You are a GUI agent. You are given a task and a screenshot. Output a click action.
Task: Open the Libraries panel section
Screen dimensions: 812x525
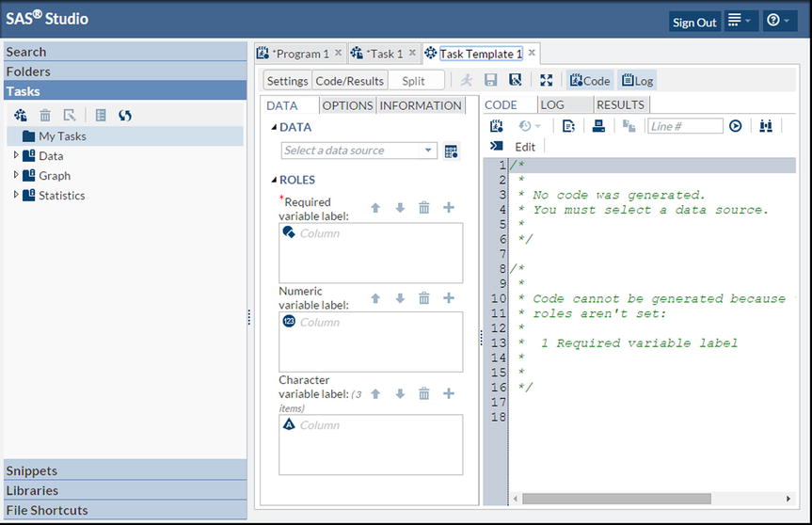click(x=125, y=490)
